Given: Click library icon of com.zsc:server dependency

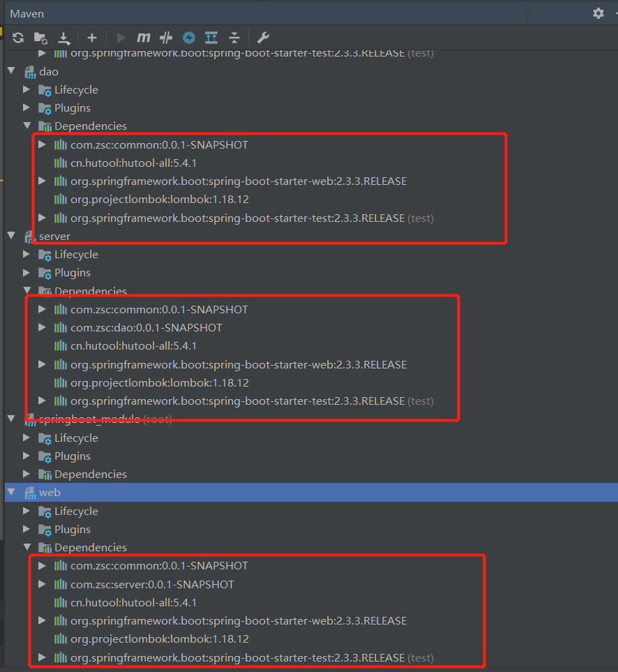Looking at the screenshot, I should coord(61,584).
